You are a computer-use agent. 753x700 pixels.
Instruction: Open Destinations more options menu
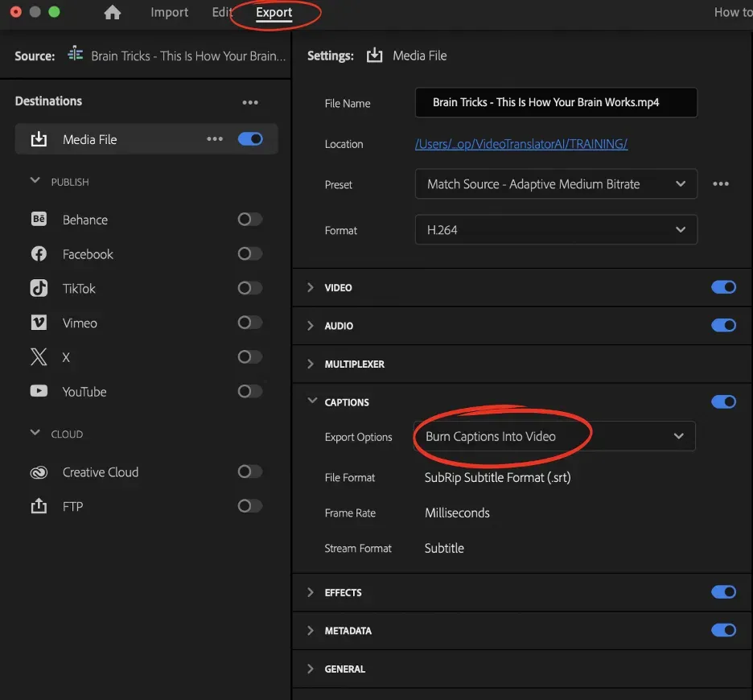250,102
